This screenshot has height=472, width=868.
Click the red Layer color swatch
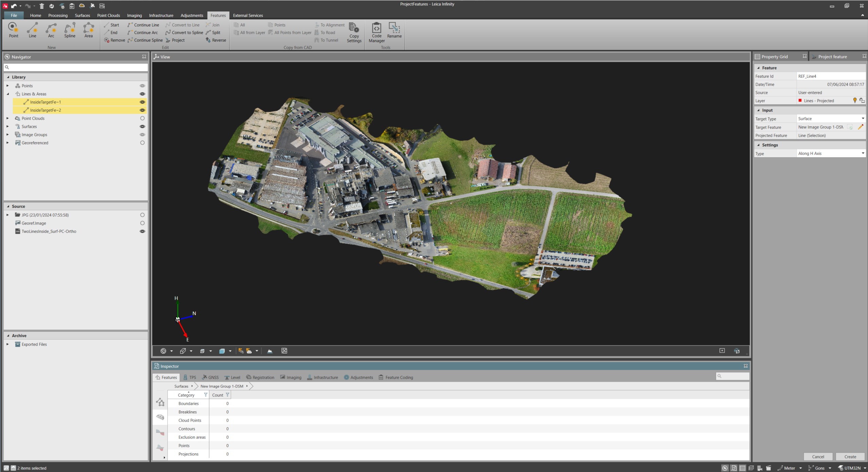click(x=800, y=101)
